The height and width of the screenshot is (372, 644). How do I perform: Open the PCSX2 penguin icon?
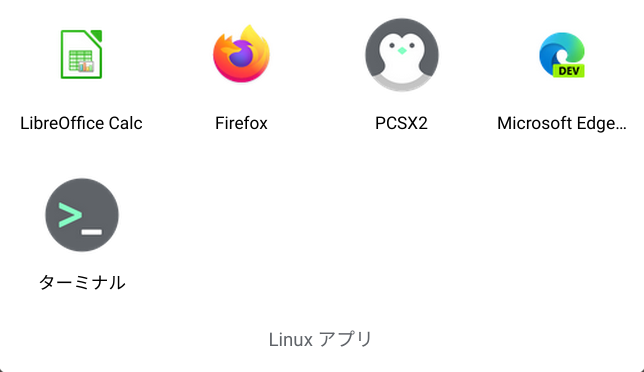point(402,55)
